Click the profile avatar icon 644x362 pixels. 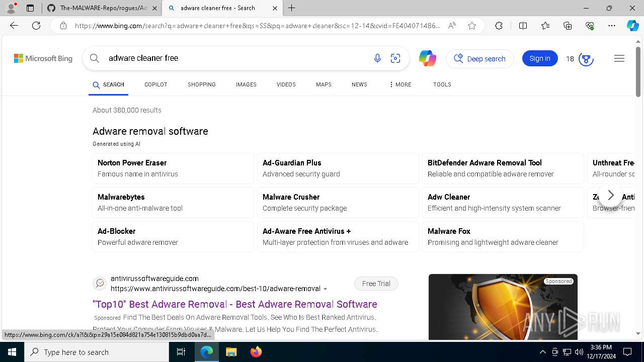(x=11, y=8)
